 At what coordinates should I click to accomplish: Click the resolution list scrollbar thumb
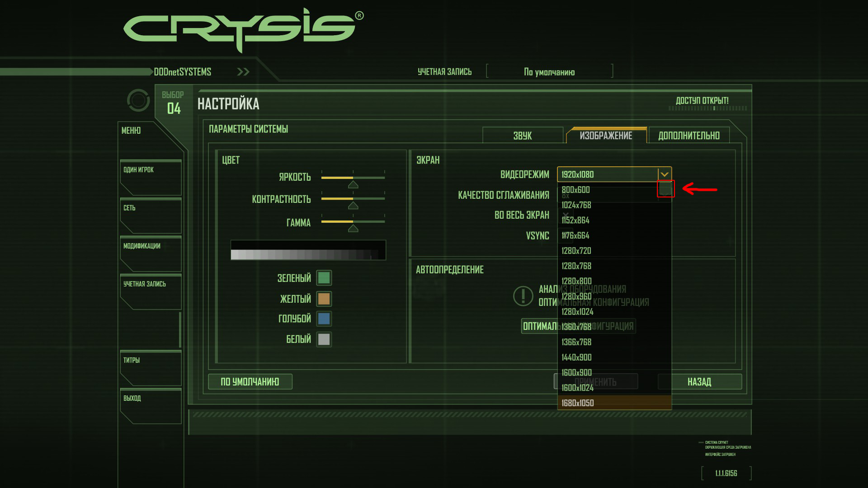[665, 189]
